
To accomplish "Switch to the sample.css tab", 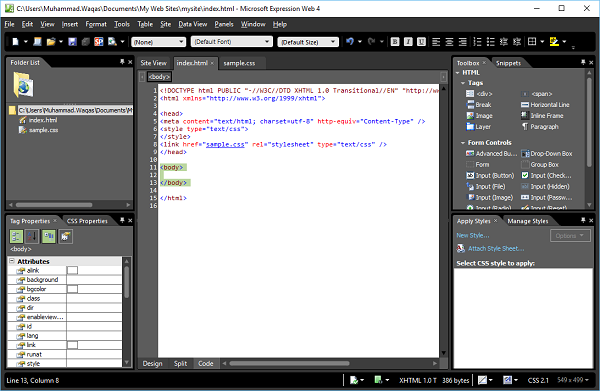I will (239, 63).
